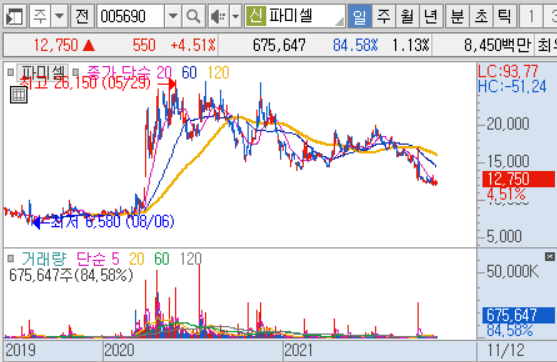
Task: Click the volume 5-period average label
Action: click(x=115, y=259)
